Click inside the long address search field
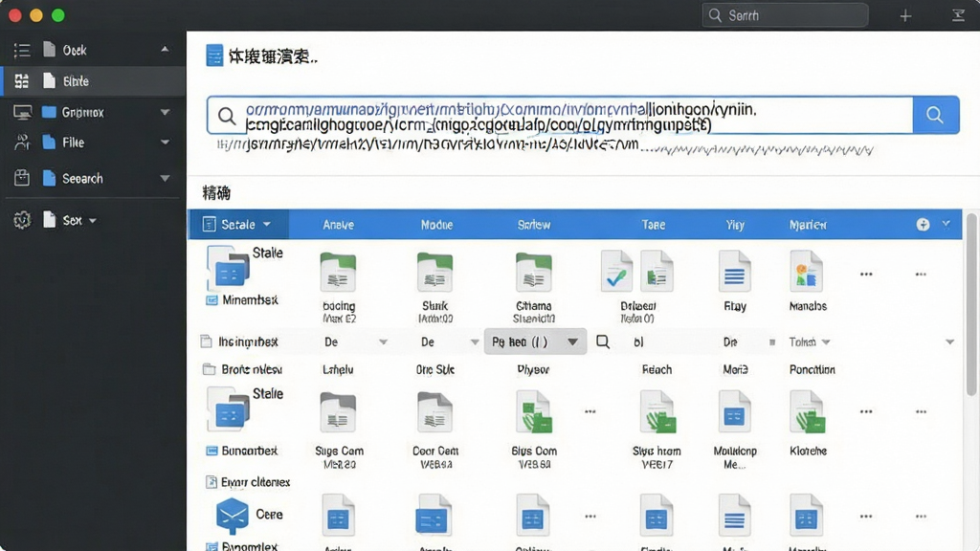This screenshot has height=551, width=980. (x=559, y=115)
